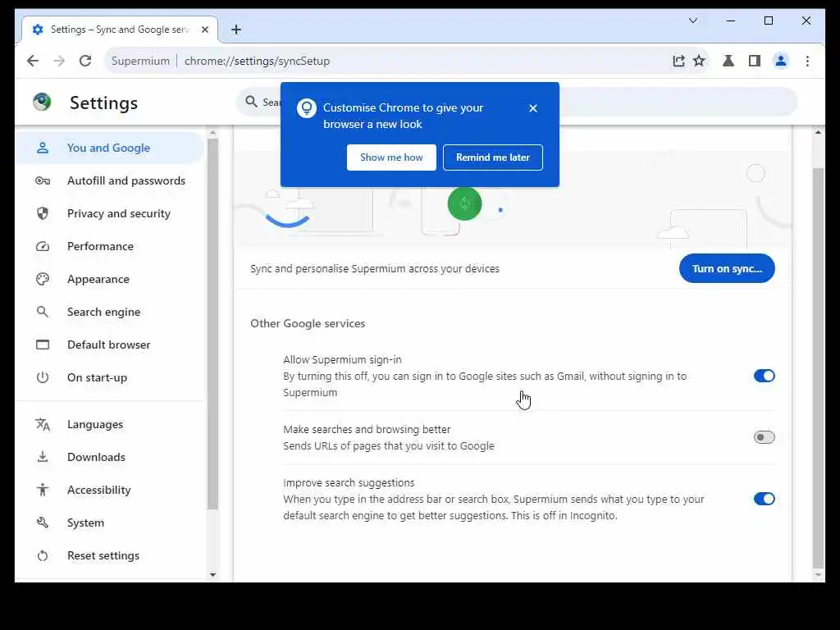Open the three-dot browser menu

[x=807, y=61]
